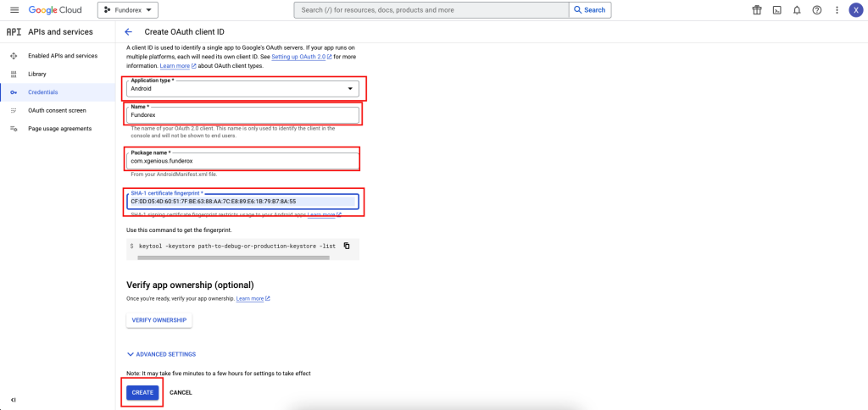868x410 pixels.
Task: Click the Package name input field
Action: point(242,160)
